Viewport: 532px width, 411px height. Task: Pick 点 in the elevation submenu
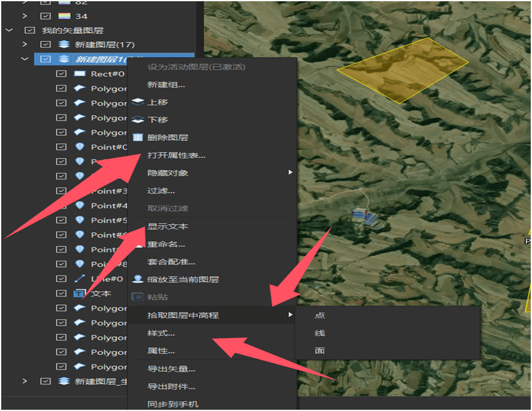click(320, 315)
